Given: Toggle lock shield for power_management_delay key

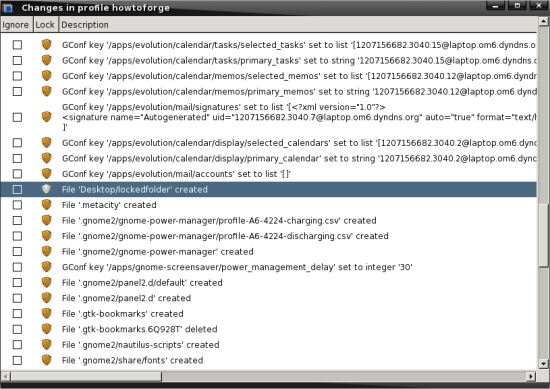Looking at the screenshot, I should pos(46,267).
